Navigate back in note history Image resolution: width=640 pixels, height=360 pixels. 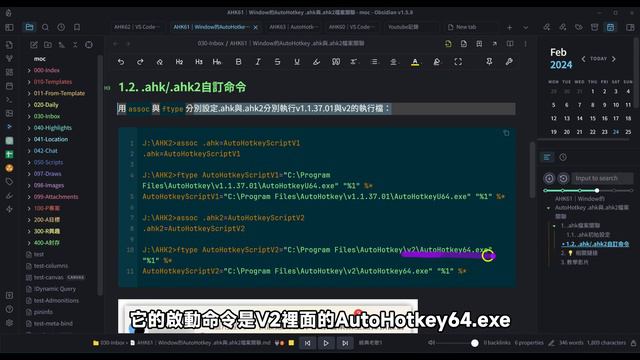click(116, 44)
